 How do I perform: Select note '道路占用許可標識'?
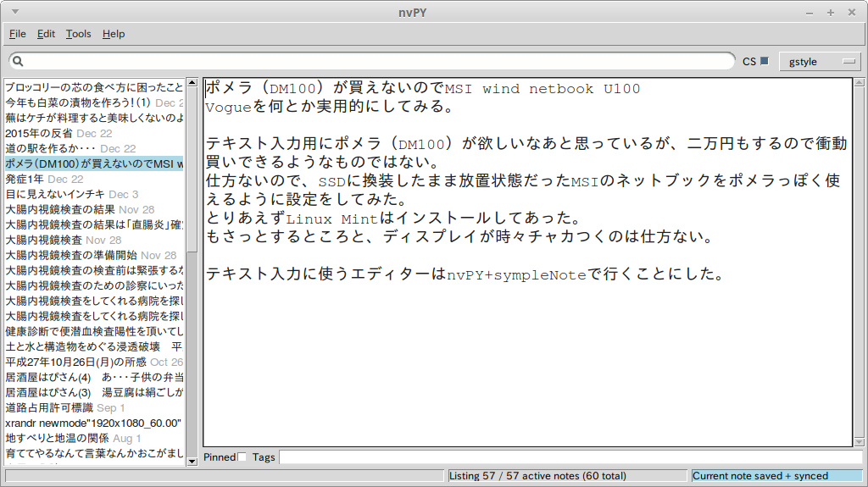click(x=94, y=408)
